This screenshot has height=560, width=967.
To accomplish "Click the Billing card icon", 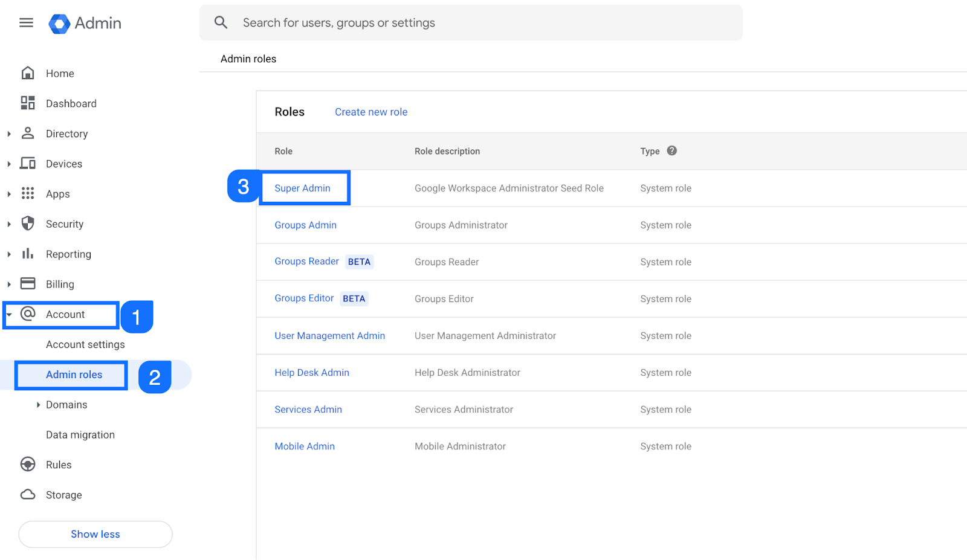I will (x=28, y=283).
